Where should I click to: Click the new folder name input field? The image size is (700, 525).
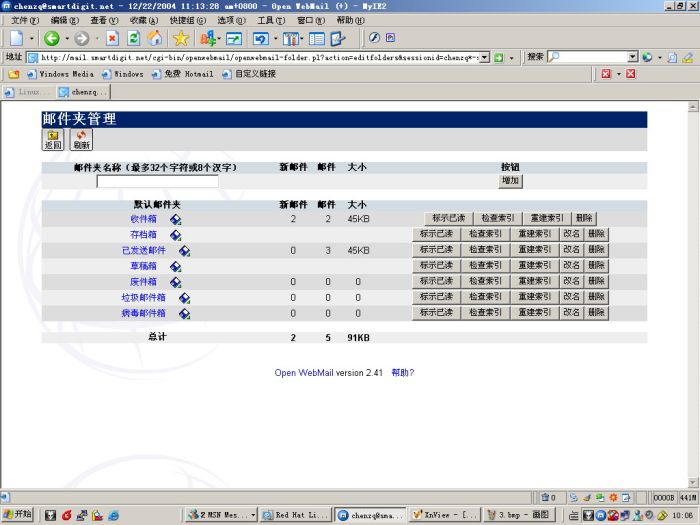coord(158,181)
